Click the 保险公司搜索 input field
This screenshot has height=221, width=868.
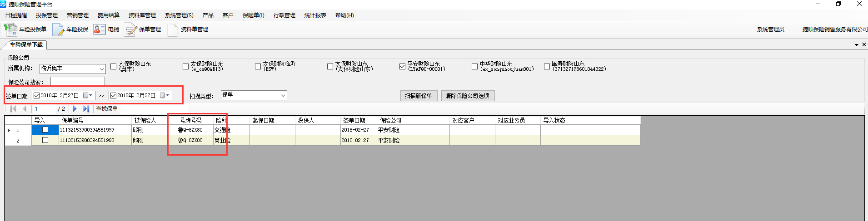78,81
